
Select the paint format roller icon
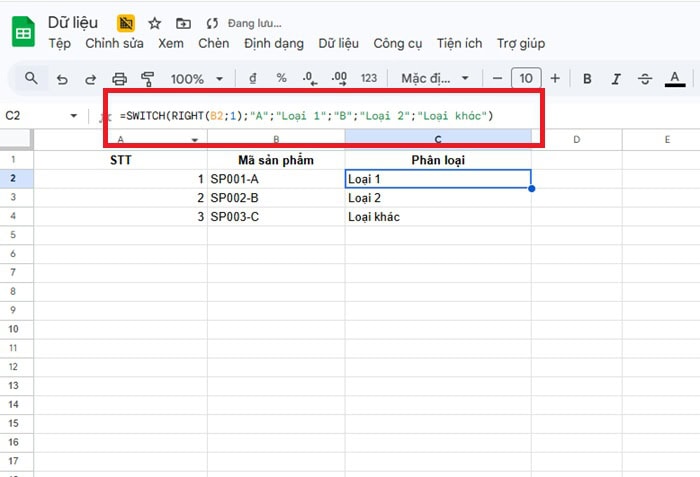tap(148, 78)
